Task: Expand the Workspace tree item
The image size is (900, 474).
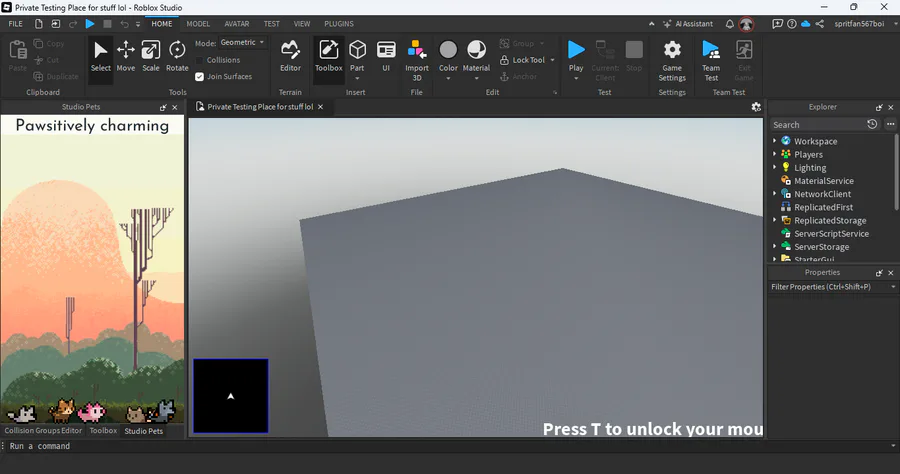Action: [x=774, y=141]
